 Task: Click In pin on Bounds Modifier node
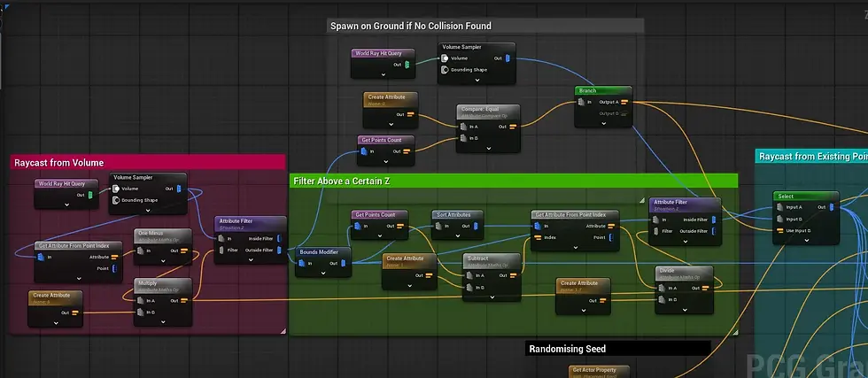click(x=302, y=264)
